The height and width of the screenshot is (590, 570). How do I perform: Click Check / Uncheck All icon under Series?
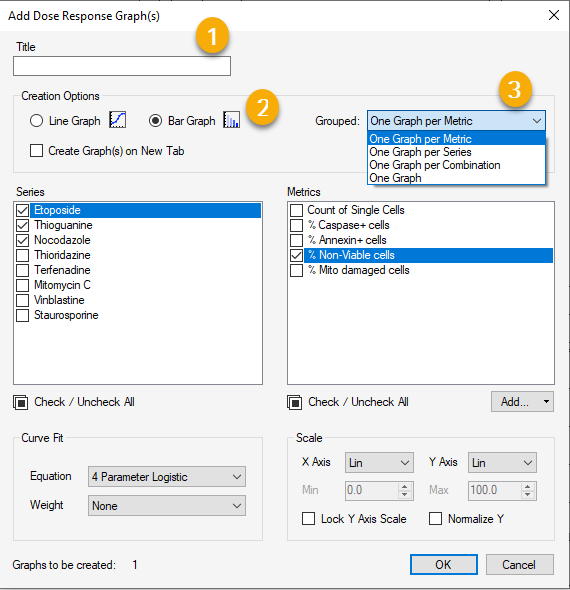[x=21, y=402]
